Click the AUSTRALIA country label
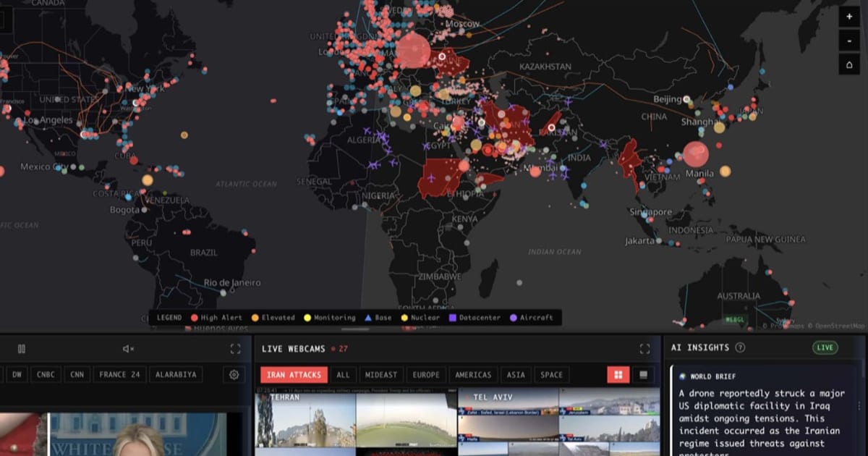This screenshot has width=868, height=456. coord(739,296)
